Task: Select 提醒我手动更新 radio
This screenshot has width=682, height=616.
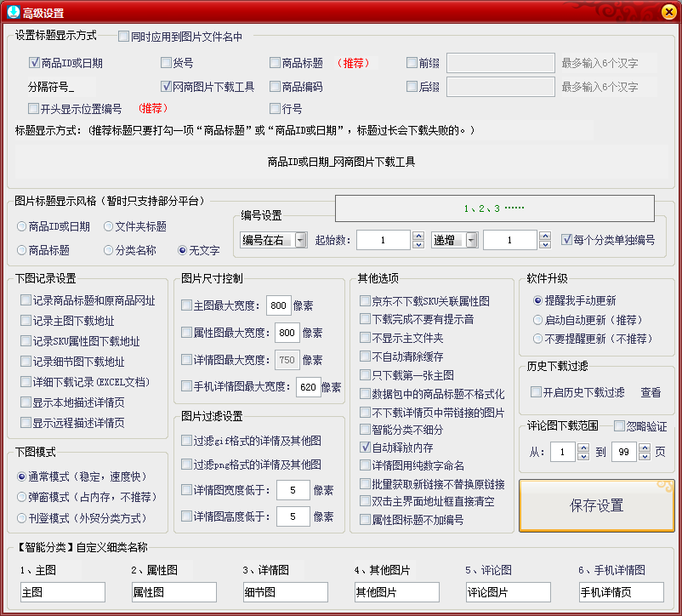Action: click(x=537, y=300)
